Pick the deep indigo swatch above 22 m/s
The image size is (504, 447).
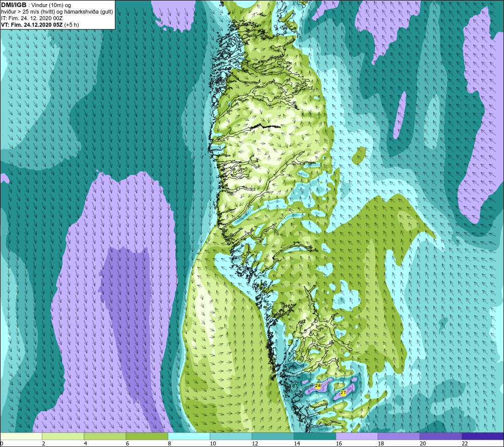(x=483, y=436)
